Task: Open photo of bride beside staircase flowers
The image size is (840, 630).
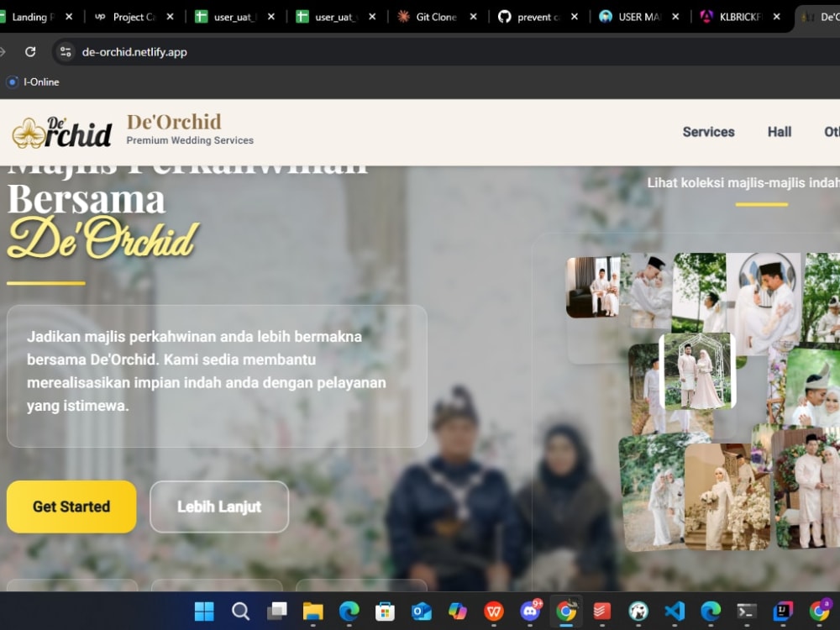Action: tap(727, 496)
